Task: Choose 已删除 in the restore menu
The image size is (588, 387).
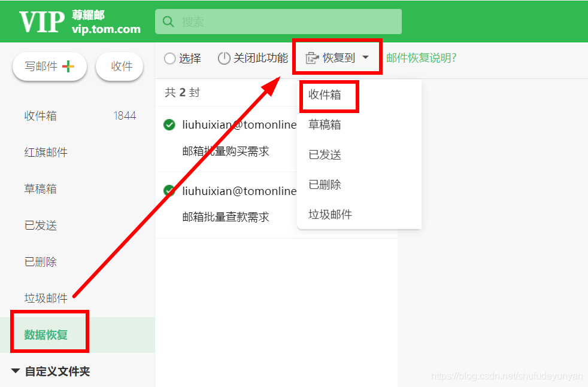Action: click(325, 185)
